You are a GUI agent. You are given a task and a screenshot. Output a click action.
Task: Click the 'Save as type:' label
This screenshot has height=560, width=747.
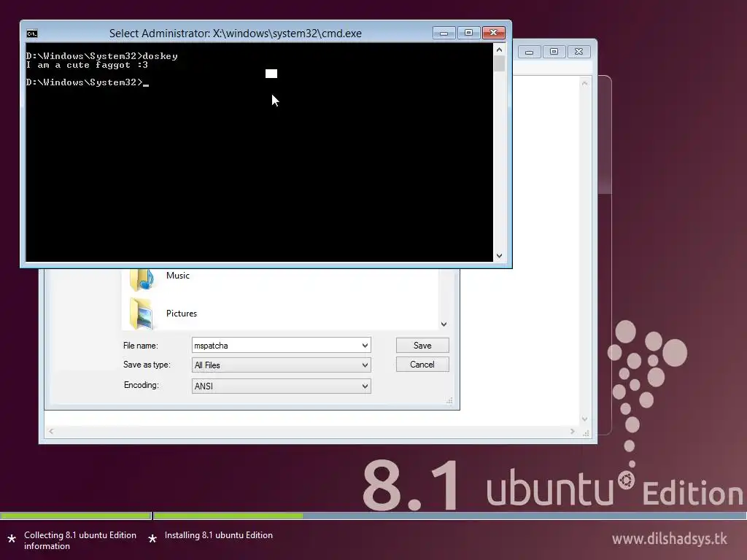click(147, 365)
